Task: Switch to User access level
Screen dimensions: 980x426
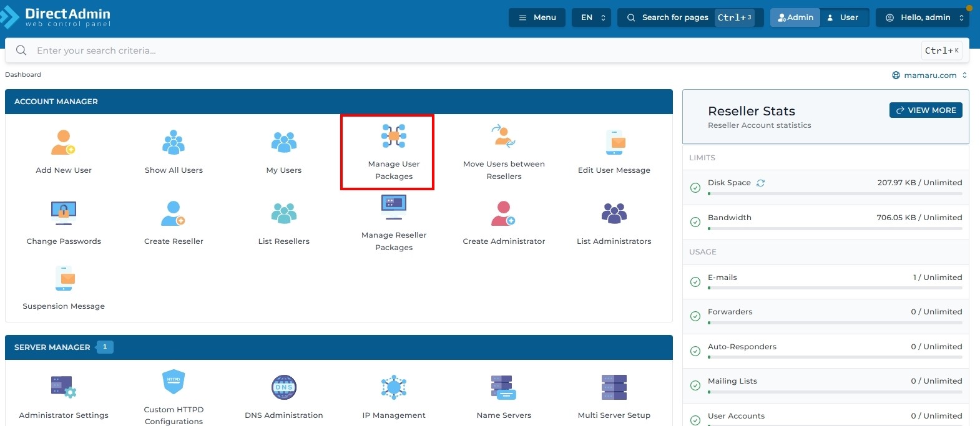Action: pyautogui.click(x=842, y=17)
